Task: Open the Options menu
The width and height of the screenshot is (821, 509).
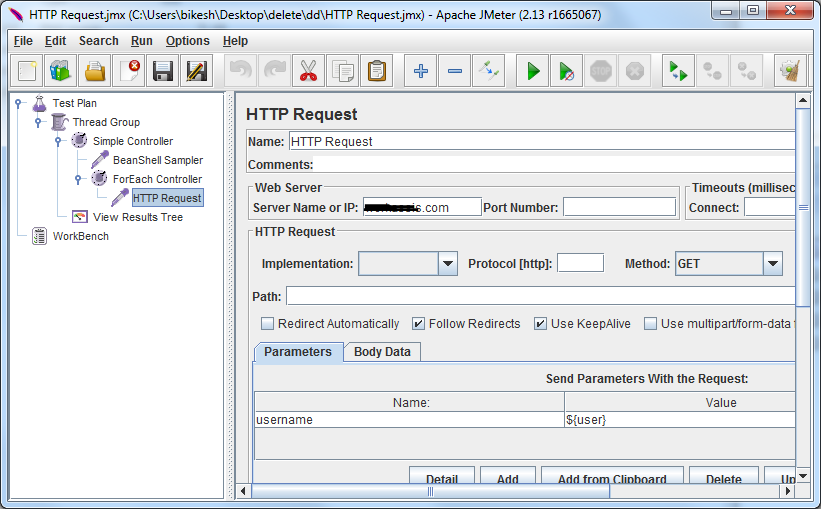Action: click(x=187, y=41)
